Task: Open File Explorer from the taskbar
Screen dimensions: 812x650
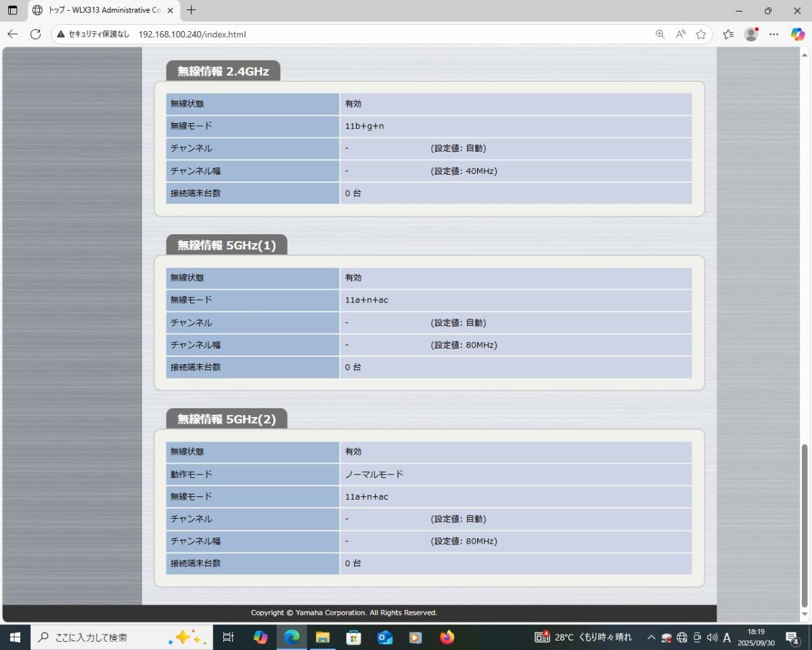Action: coord(323,637)
